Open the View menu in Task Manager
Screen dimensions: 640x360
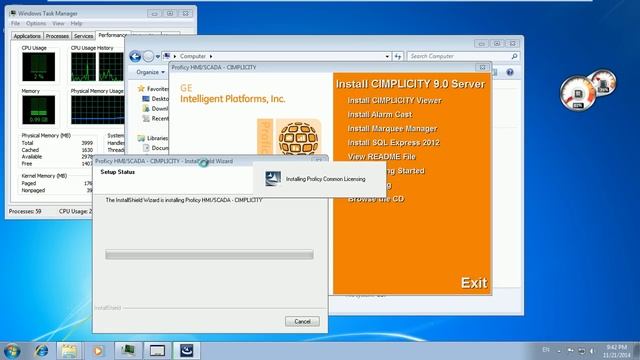point(58,24)
